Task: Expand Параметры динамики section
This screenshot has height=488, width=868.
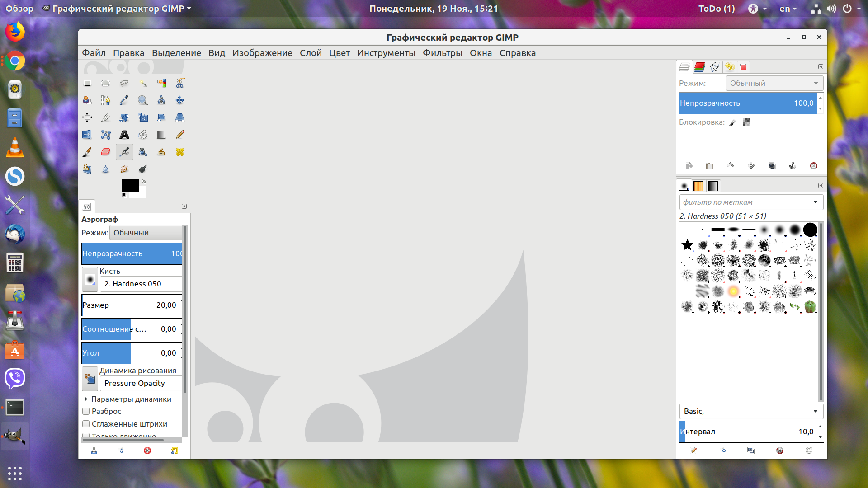Action: [86, 399]
